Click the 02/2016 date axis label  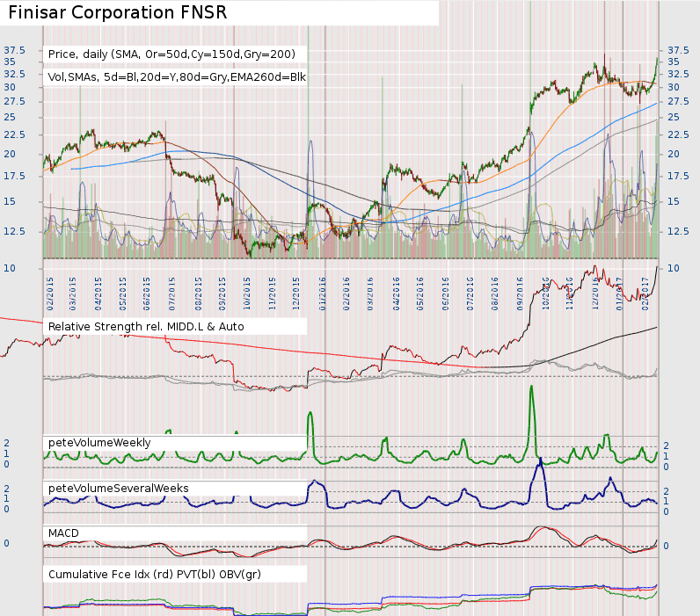(346, 294)
